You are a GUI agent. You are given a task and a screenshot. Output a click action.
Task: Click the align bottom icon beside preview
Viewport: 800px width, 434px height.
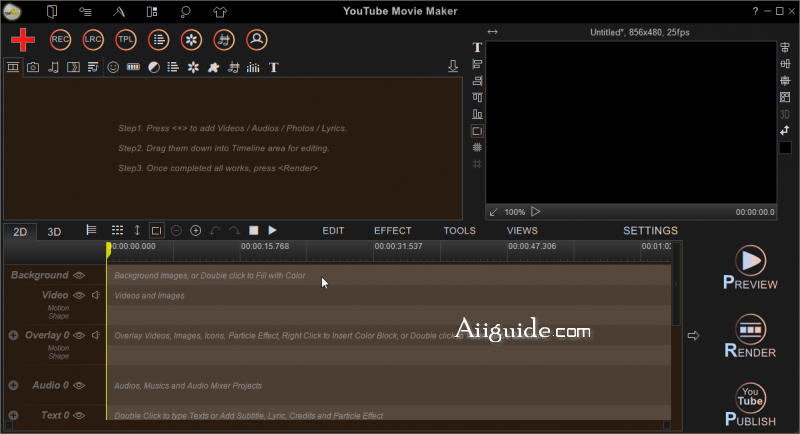477,114
